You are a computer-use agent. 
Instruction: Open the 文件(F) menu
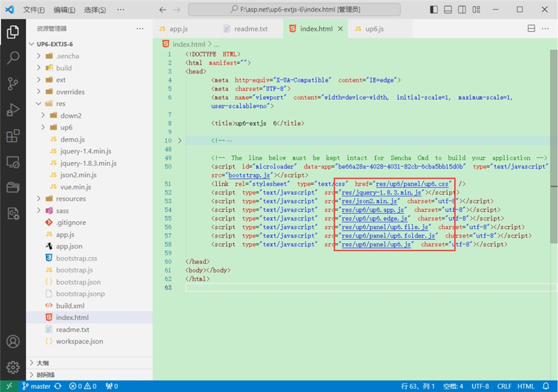coord(34,10)
